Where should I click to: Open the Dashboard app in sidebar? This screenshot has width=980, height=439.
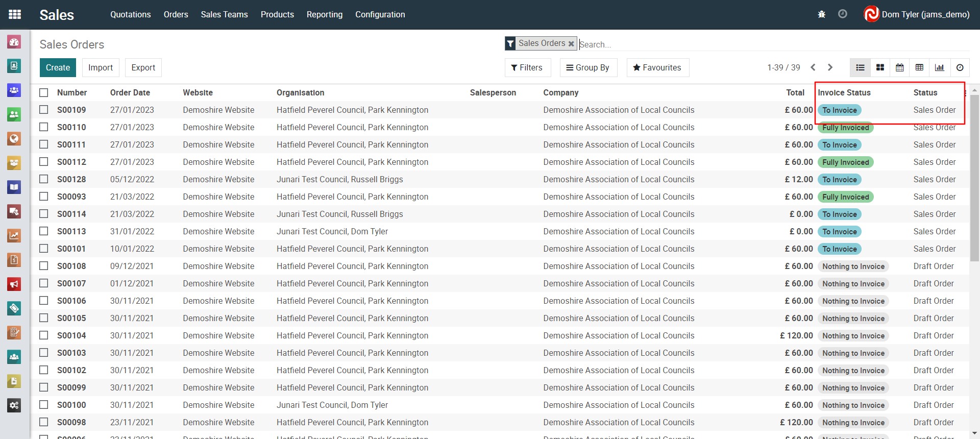pyautogui.click(x=14, y=42)
